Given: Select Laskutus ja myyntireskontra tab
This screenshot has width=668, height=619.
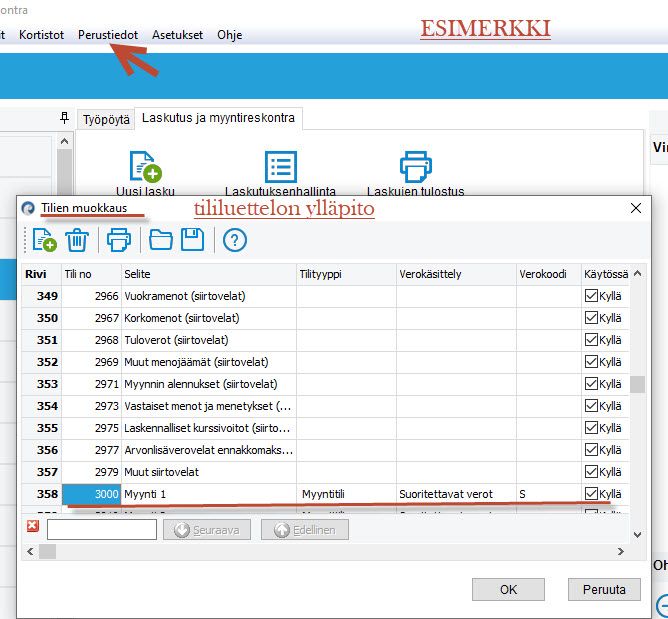Looking at the screenshot, I should click(x=218, y=118).
